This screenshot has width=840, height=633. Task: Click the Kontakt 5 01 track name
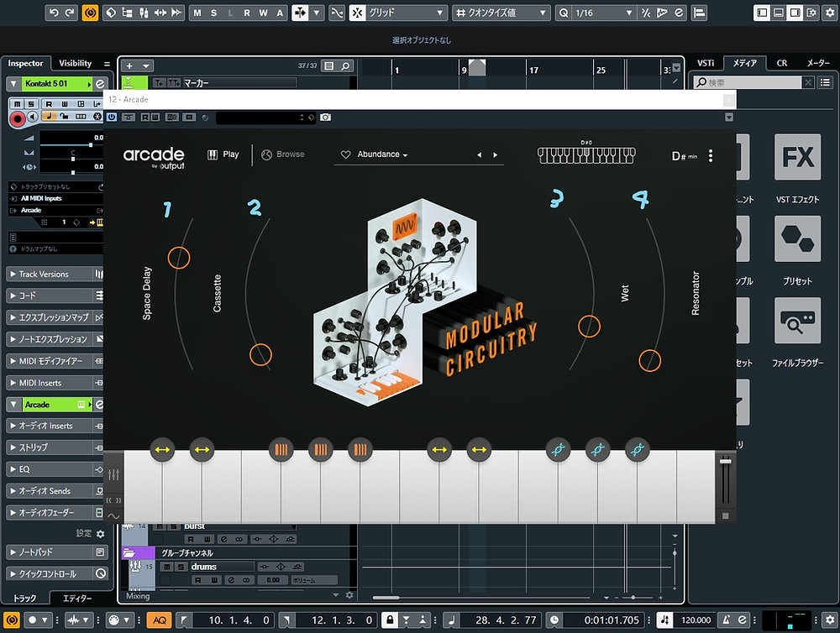(x=46, y=84)
